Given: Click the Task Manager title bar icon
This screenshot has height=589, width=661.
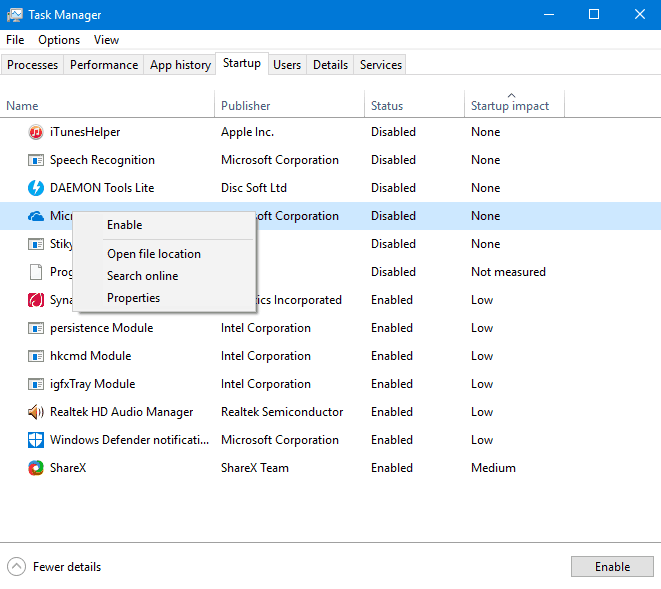Looking at the screenshot, I should [15, 15].
